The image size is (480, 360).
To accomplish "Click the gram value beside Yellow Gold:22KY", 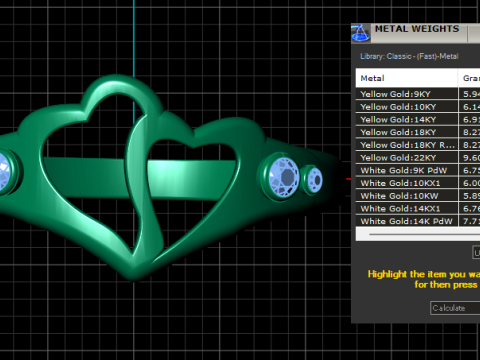I will pos(471,158).
